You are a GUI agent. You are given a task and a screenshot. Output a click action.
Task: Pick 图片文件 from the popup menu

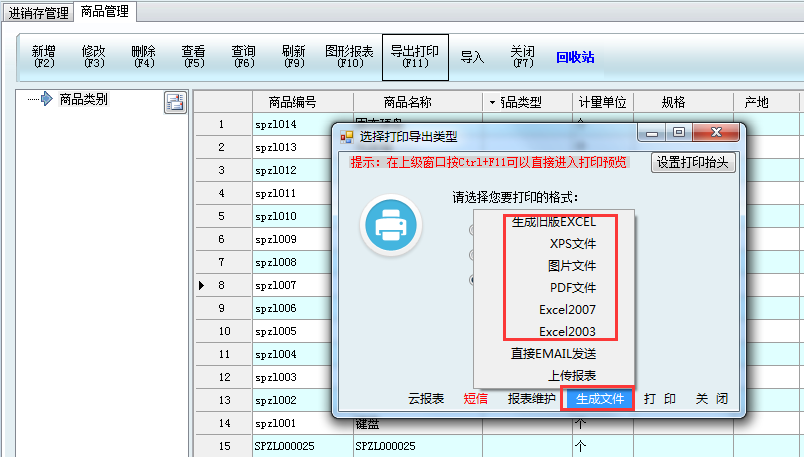pos(571,265)
